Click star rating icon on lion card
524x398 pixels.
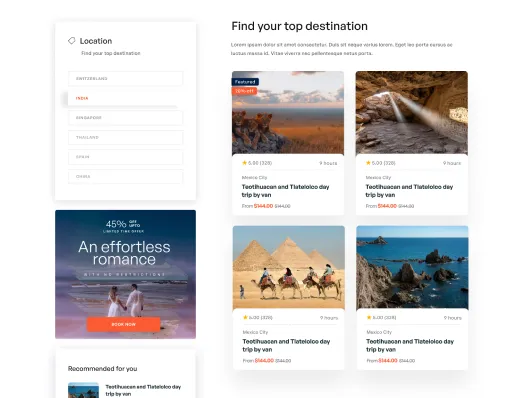244,163
